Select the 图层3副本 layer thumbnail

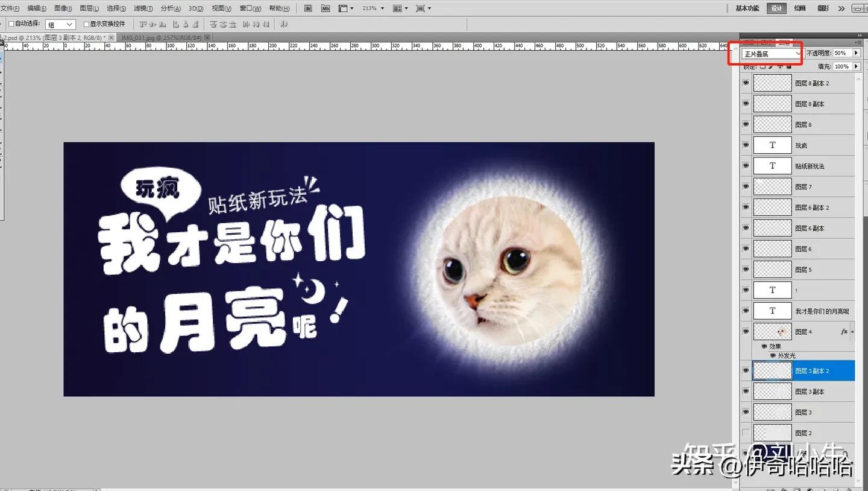point(772,391)
